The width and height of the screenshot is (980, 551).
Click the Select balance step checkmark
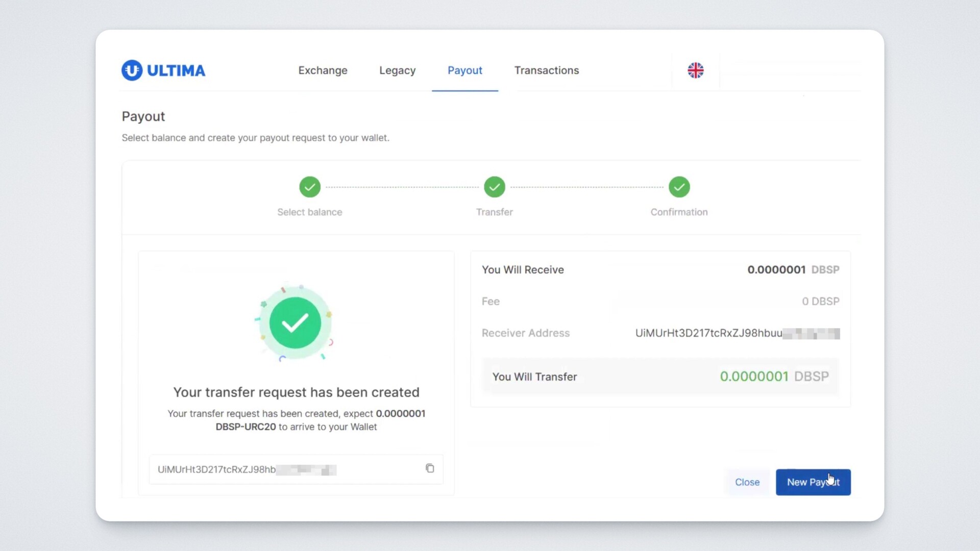click(310, 187)
